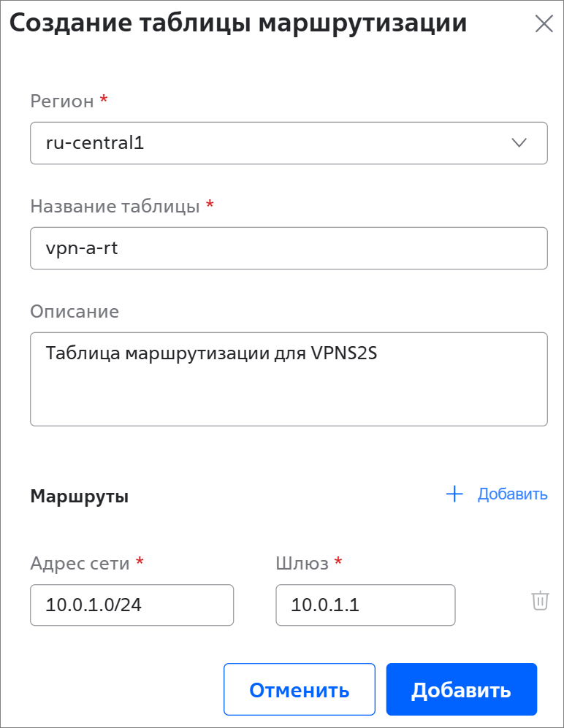Click into the Описание text area
Image resolution: width=564 pixels, height=728 pixels.
289,379
